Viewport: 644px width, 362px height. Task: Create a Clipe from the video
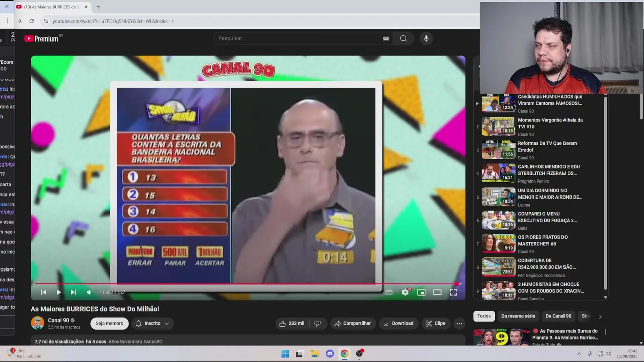pos(435,323)
